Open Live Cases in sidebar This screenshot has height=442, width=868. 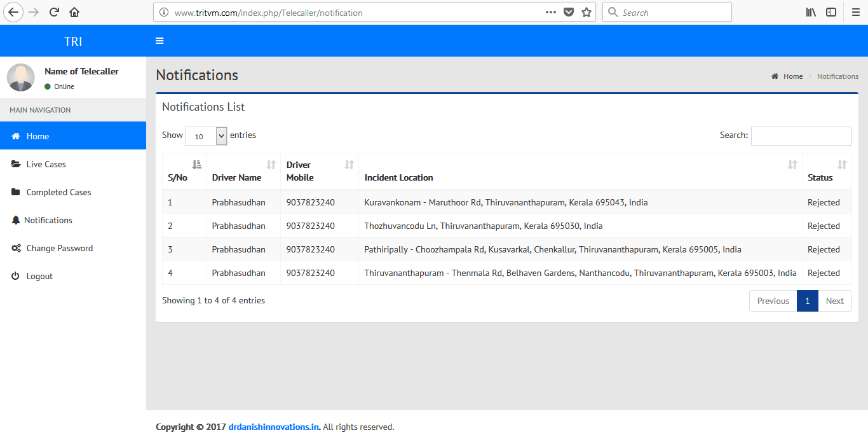[46, 164]
